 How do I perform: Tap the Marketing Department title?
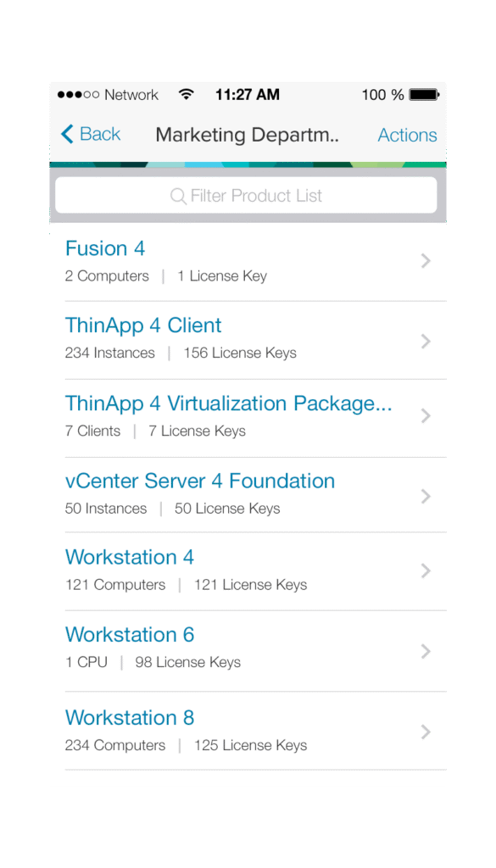coord(248,135)
